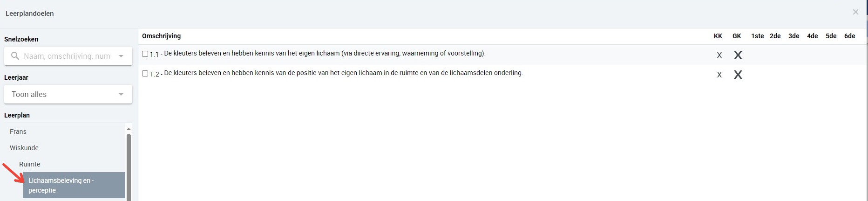Open the Leerjaar 'Toon alles' dropdown
Viewport: 868px width, 201px height.
68,94
